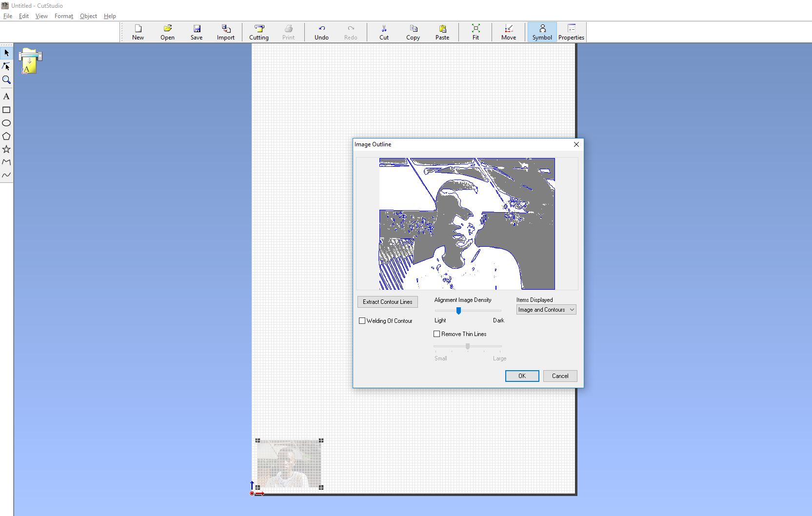Click the contour preview image in dialog
This screenshot has height=516, width=812.
pos(467,224)
